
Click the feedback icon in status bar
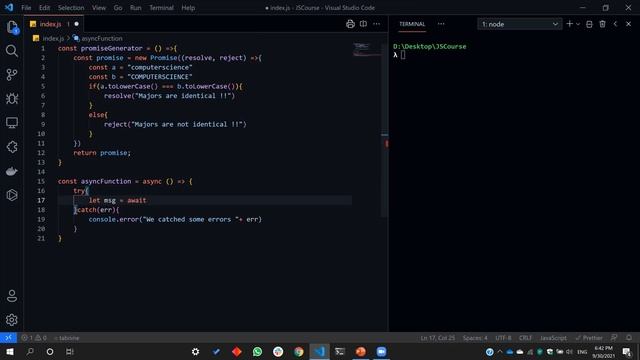tap(614, 338)
